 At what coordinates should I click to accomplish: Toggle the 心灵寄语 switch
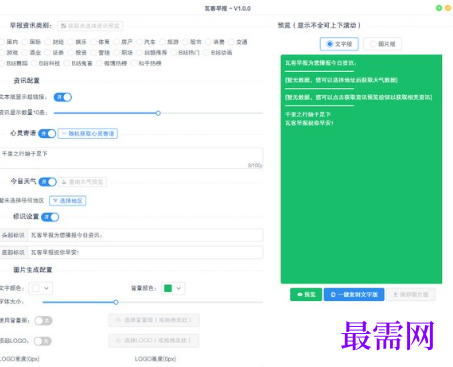click(47, 134)
